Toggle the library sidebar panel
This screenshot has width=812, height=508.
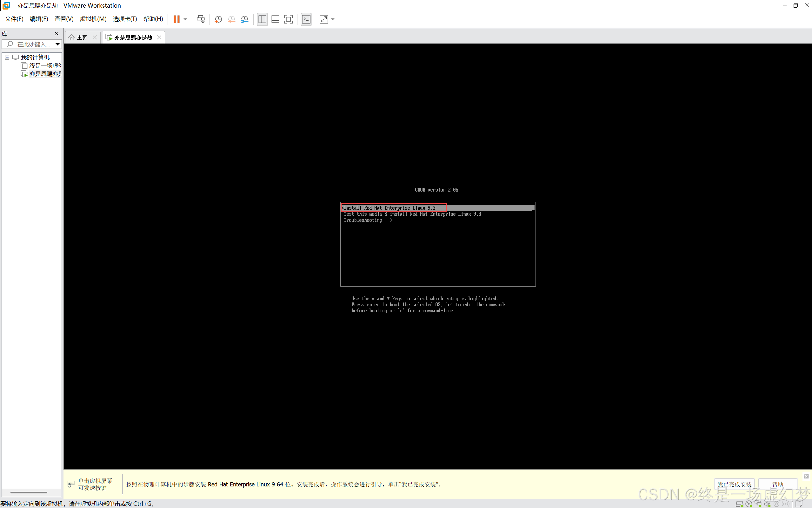(262, 19)
